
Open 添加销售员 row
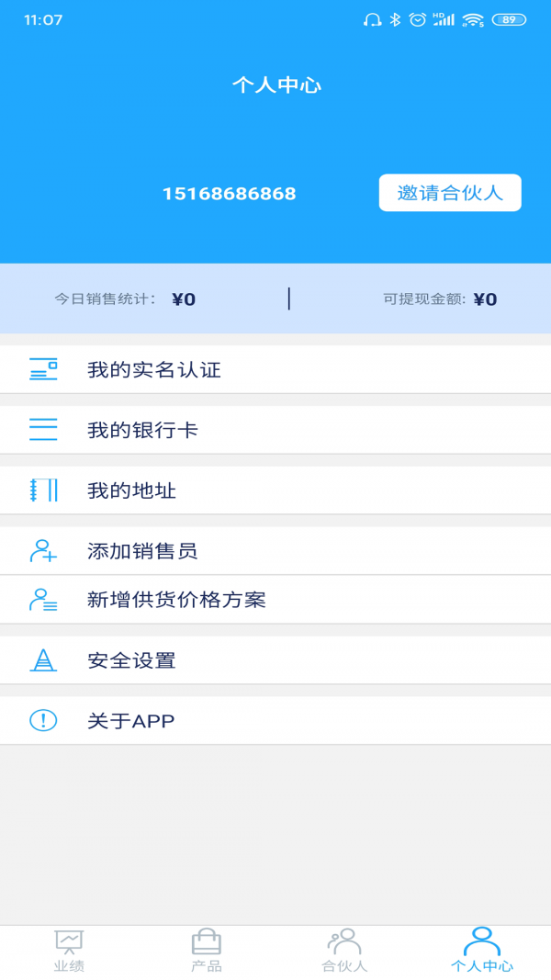[x=275, y=551]
